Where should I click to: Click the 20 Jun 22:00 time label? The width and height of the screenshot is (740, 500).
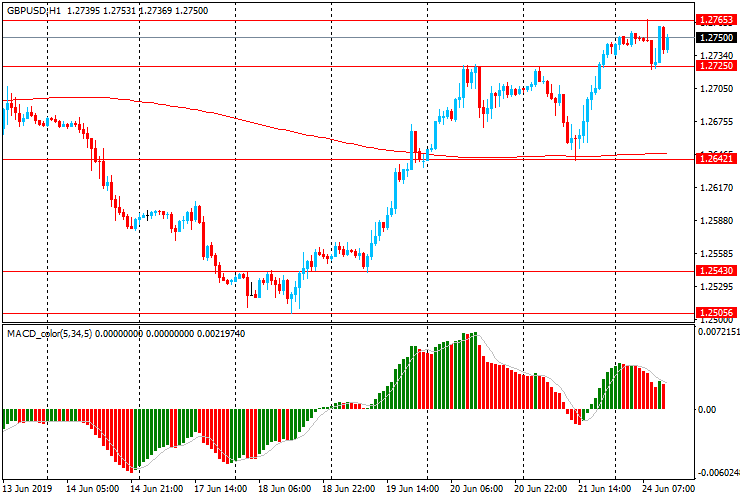pos(540,488)
